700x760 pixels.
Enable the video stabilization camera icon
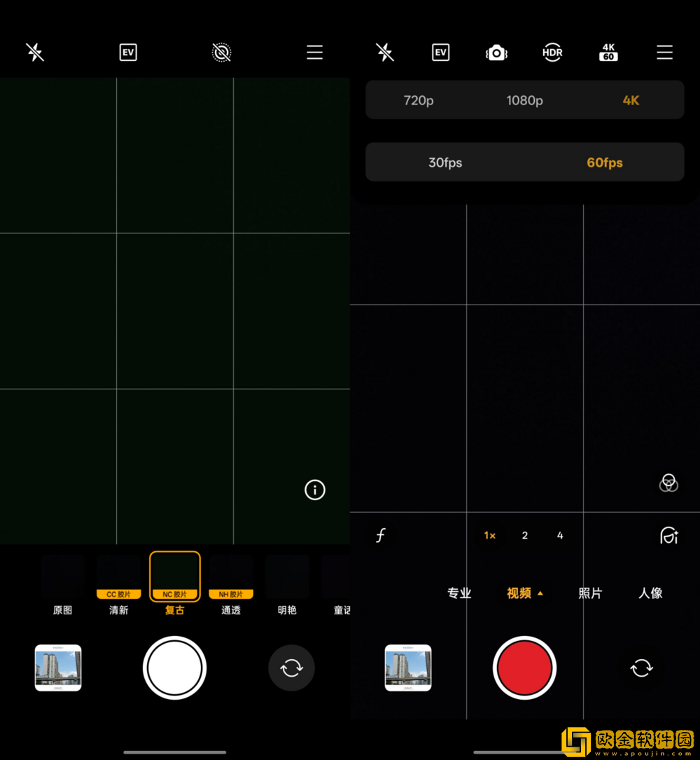pos(496,53)
